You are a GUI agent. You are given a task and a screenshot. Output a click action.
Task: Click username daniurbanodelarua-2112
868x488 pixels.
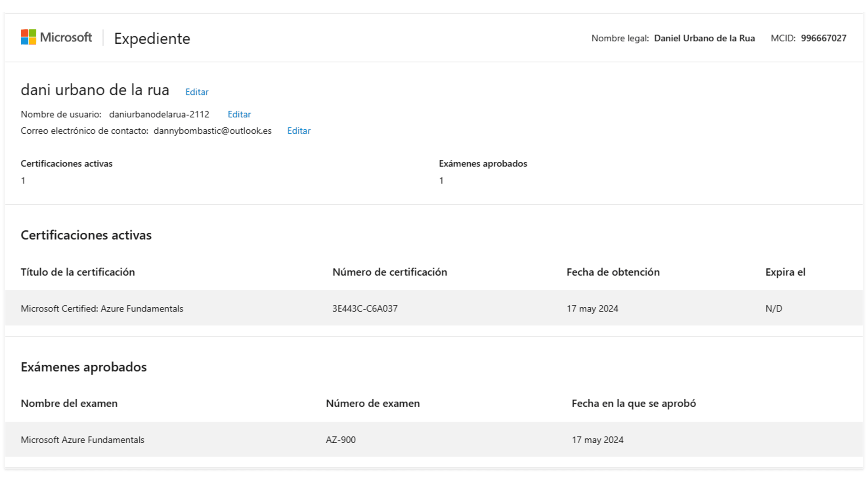159,114
